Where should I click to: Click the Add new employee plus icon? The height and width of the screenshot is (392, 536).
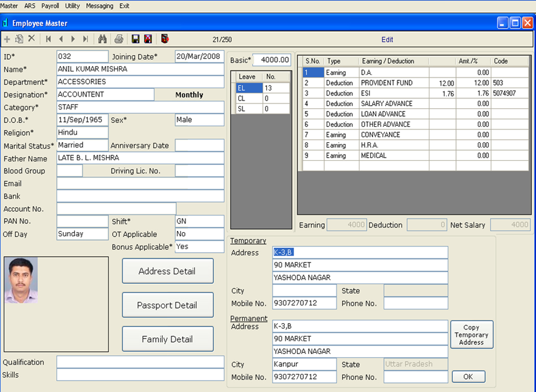pyautogui.click(x=7, y=39)
